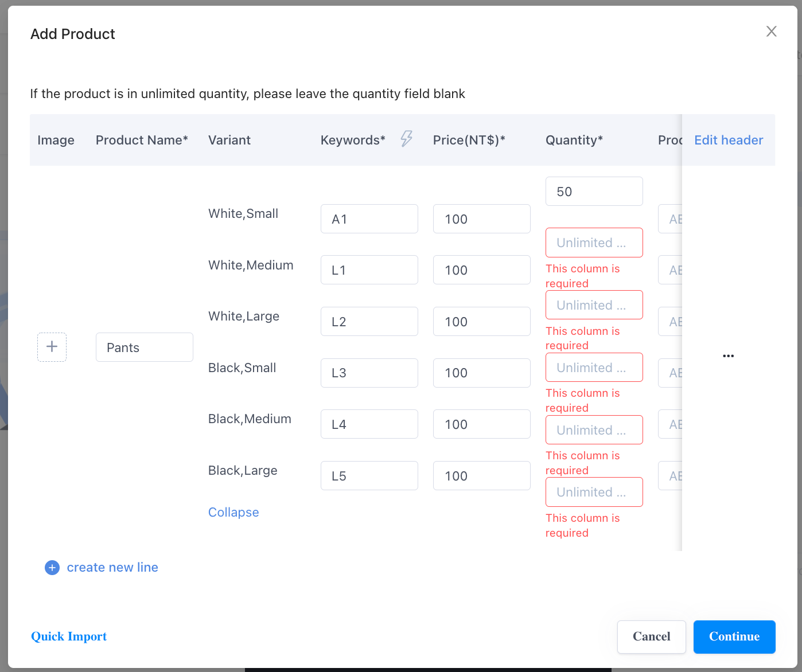Click create new line link
Viewport: 802px width, 672px height.
(x=112, y=568)
